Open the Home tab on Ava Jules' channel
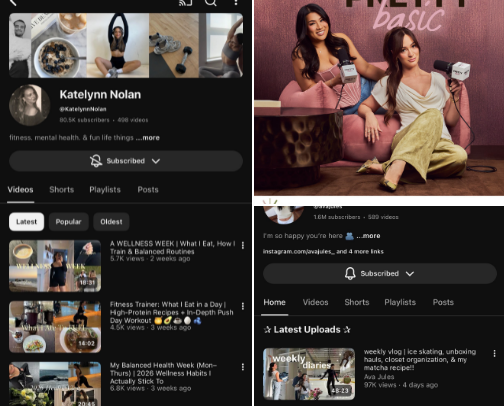This screenshot has height=406, width=504. (x=274, y=302)
